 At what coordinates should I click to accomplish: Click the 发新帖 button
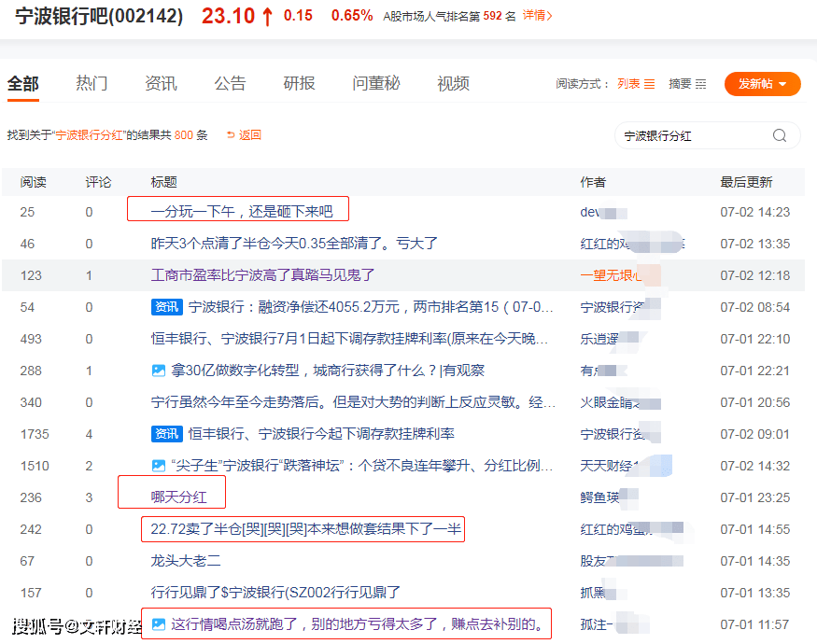(762, 84)
